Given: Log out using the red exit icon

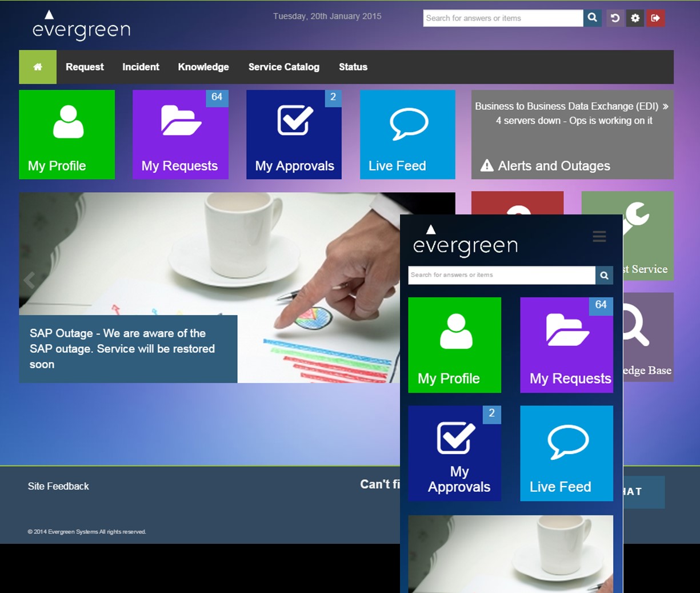Looking at the screenshot, I should (x=655, y=18).
